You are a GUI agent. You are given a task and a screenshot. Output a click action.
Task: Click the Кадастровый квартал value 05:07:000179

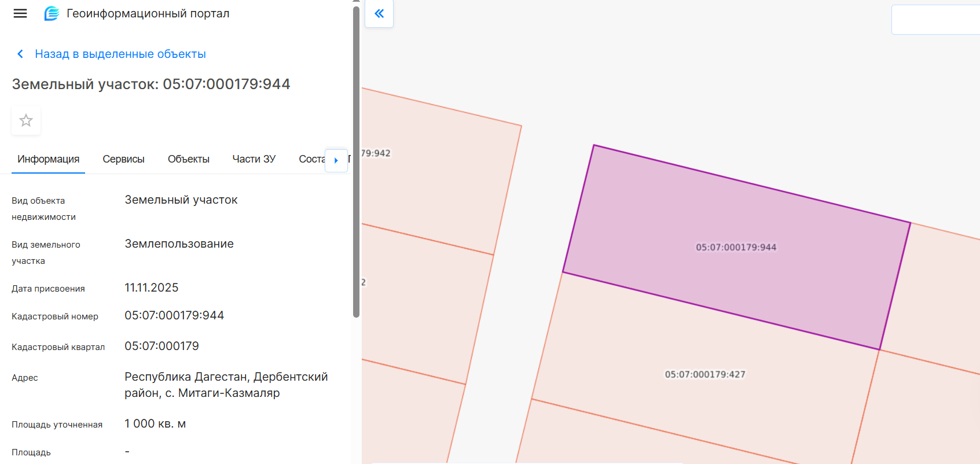point(162,346)
